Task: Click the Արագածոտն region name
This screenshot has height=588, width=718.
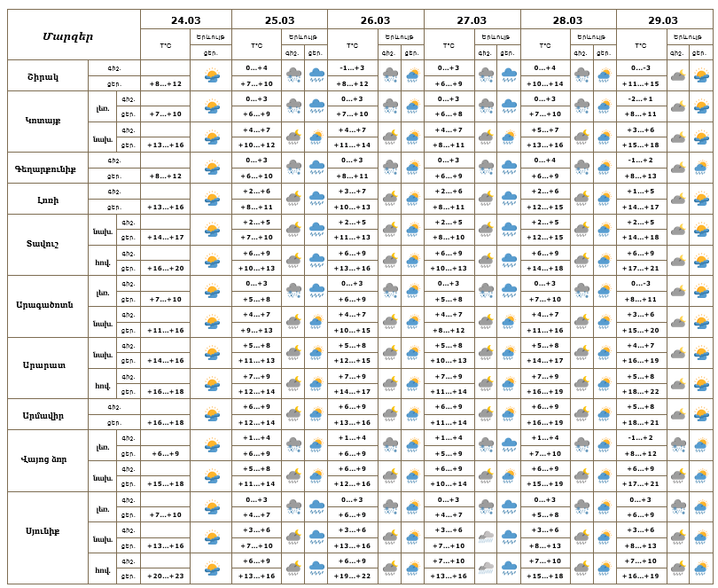Action: tap(44, 306)
